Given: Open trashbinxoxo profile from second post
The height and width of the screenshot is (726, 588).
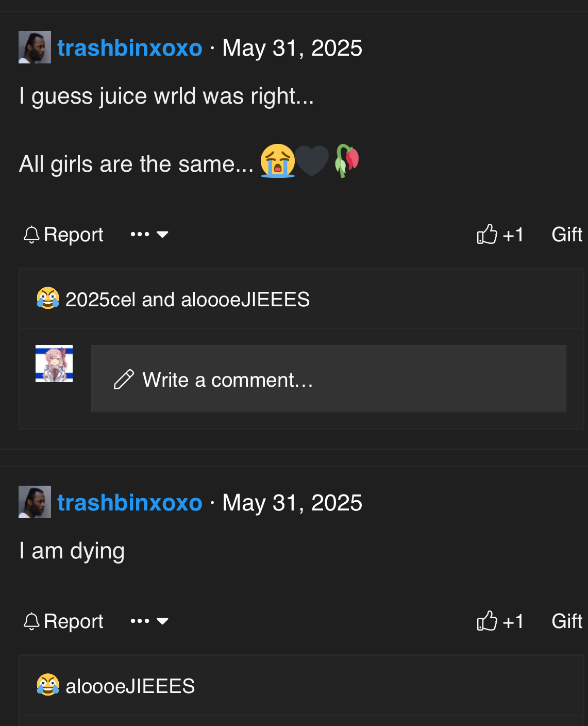Looking at the screenshot, I should pos(129,503).
